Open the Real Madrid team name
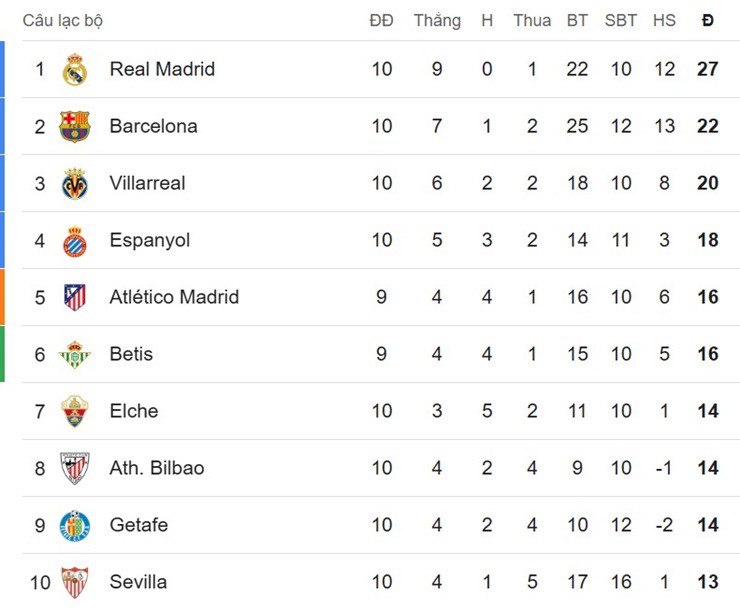 (162, 69)
